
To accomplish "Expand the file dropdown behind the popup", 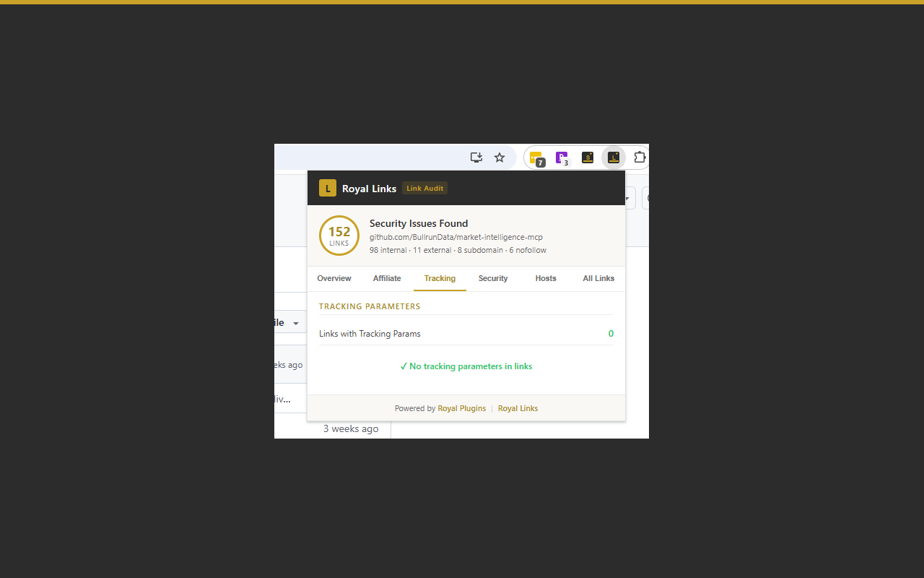I will (x=295, y=322).
